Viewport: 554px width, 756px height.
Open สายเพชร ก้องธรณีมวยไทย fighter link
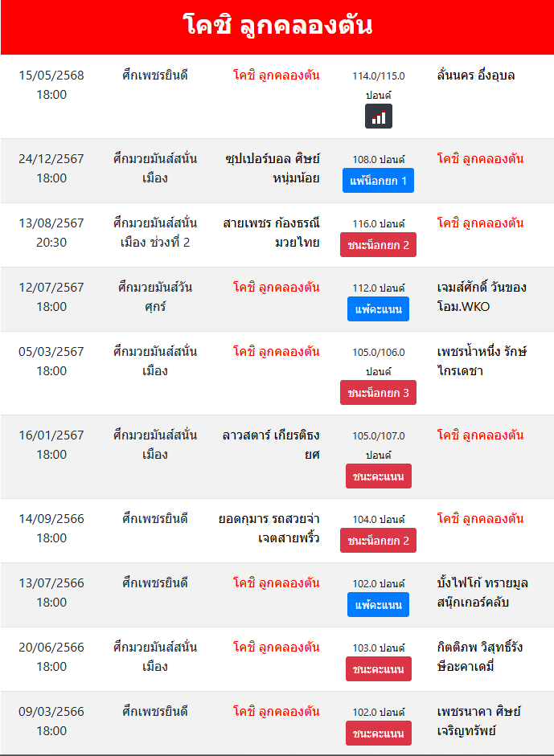point(272,233)
